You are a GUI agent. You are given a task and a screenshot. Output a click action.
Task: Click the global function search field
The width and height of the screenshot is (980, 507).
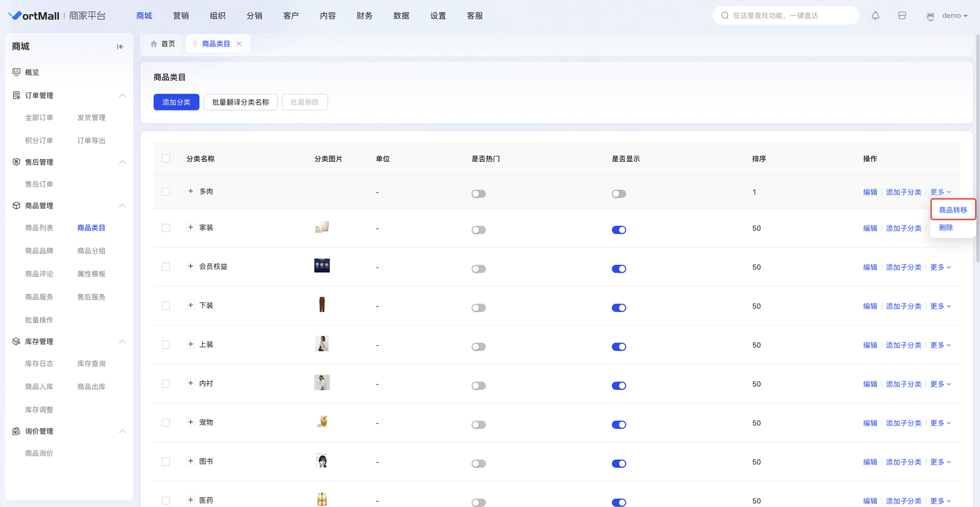click(786, 16)
